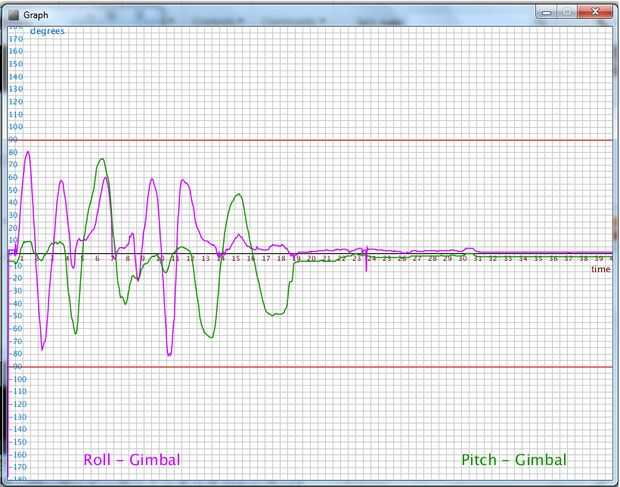Click the y-axis value 60 above zero
The image size is (620, 487).
pos(13,177)
